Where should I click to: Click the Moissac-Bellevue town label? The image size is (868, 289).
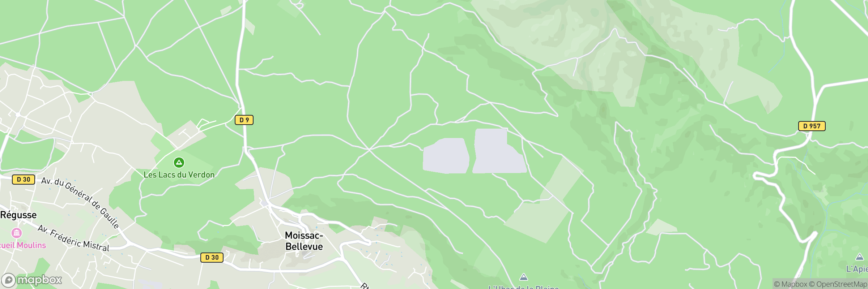(x=304, y=241)
